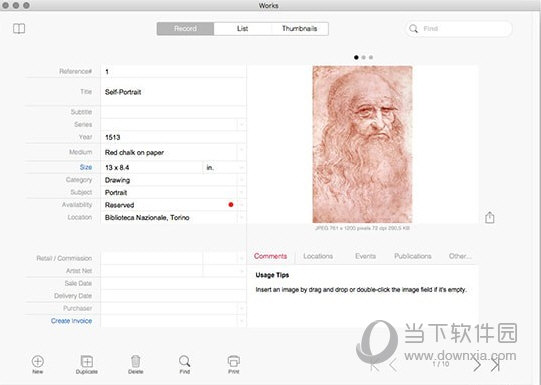Viewport: 541px width, 385px height.
Task: Jump to the last record arrow
Action: (x=496, y=365)
